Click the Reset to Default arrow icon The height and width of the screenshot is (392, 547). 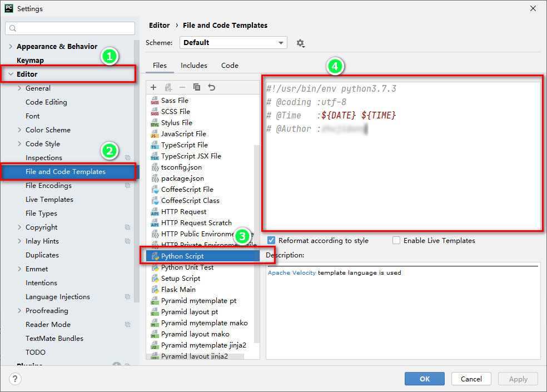click(211, 87)
